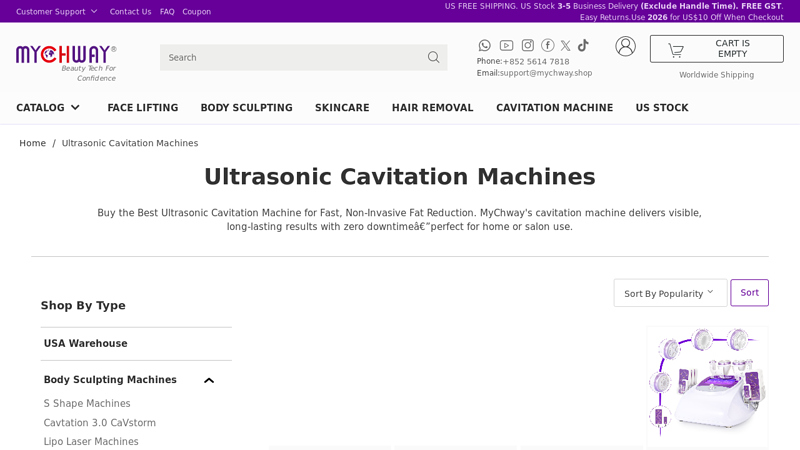Viewport: 800px width, 450px height.
Task: Click the Worldwide Shipping text
Action: [716, 74]
